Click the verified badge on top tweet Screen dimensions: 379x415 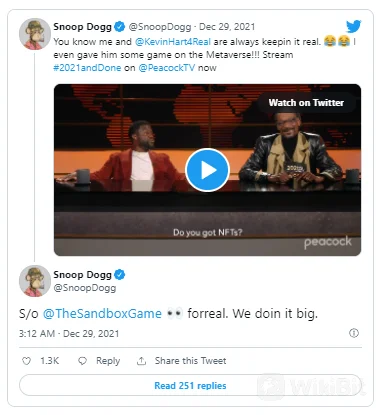tap(120, 26)
